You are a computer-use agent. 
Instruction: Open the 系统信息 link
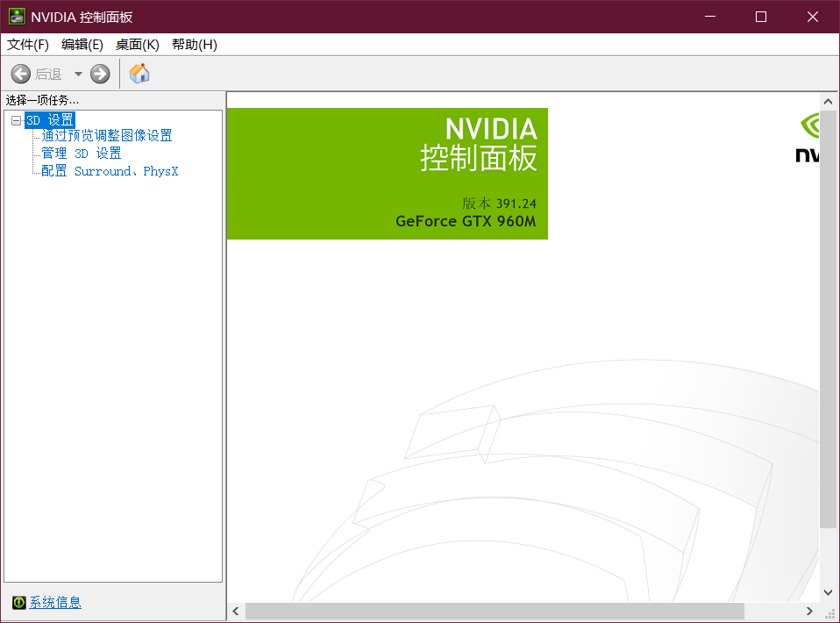[x=55, y=603]
